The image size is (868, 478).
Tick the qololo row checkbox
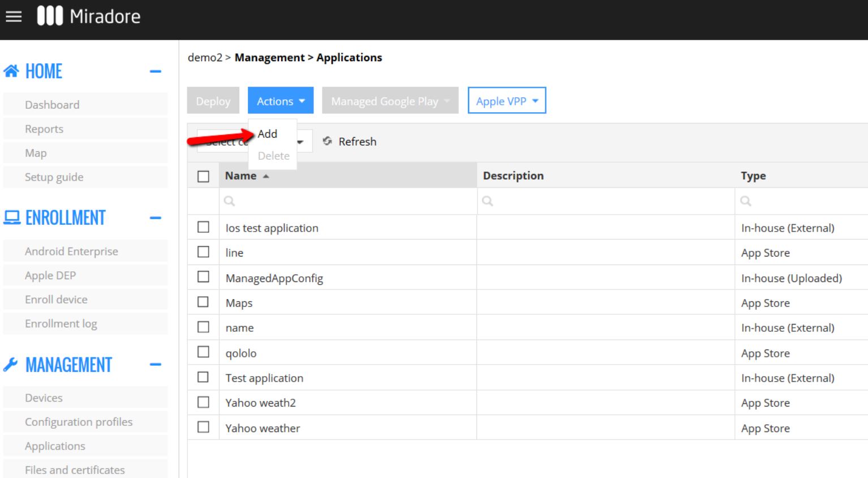pos(203,352)
